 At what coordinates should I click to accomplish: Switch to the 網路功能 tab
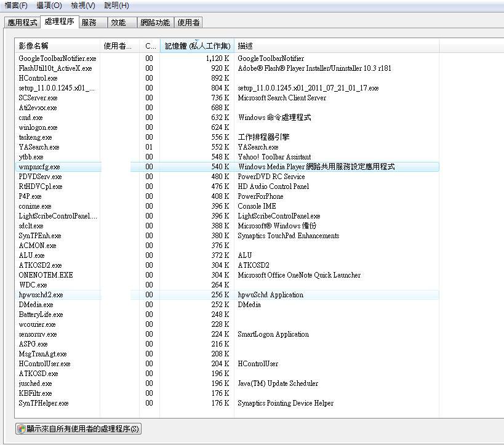click(x=154, y=23)
